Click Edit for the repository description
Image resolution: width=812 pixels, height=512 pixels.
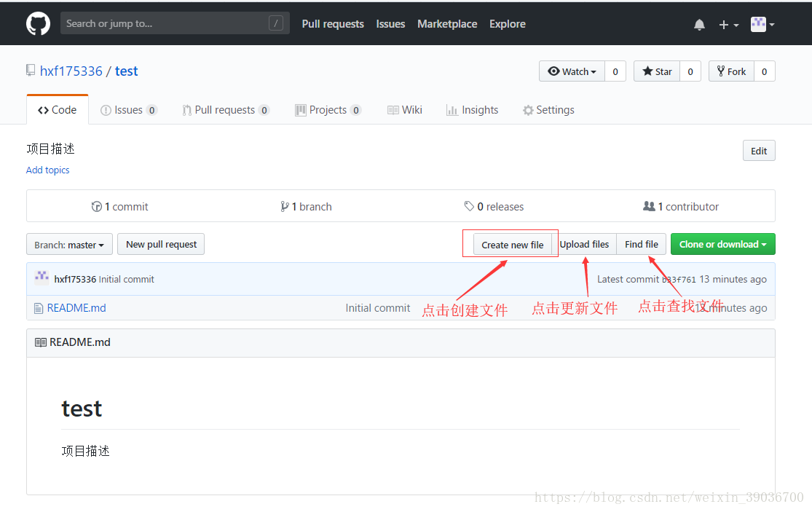tap(759, 151)
